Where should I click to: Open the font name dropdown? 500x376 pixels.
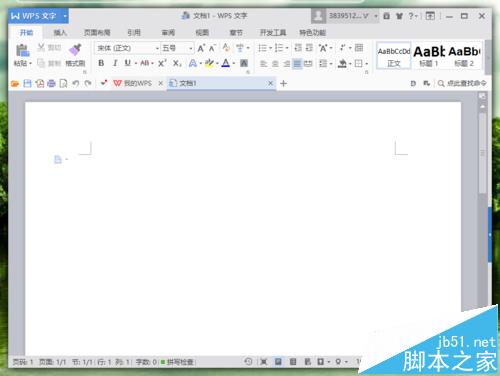(x=157, y=48)
